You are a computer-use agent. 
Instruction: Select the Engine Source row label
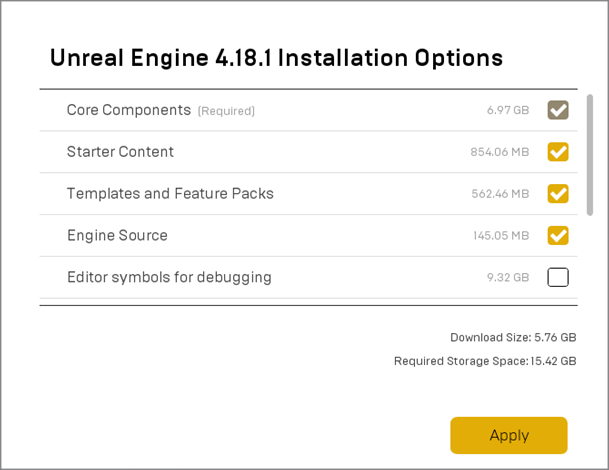coord(117,236)
